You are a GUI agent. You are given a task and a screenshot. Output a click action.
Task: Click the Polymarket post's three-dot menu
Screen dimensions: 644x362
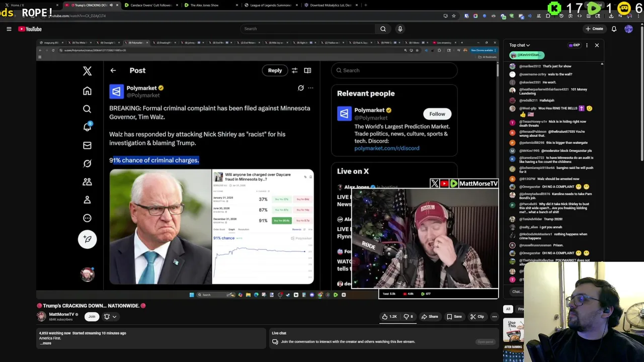tap(310, 88)
